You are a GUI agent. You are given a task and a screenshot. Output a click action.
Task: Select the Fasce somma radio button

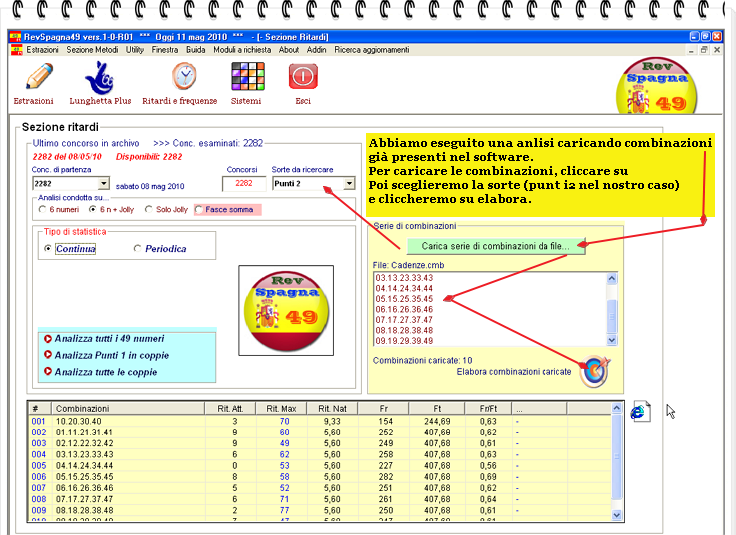199,209
